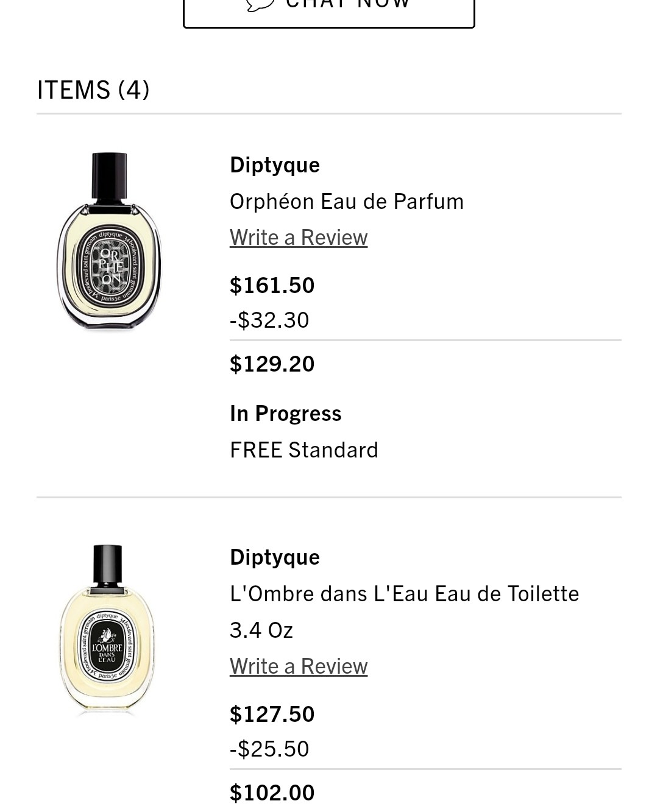The image size is (649, 812).
Task: Click the -$32.30 discount amount
Action: 269,320
